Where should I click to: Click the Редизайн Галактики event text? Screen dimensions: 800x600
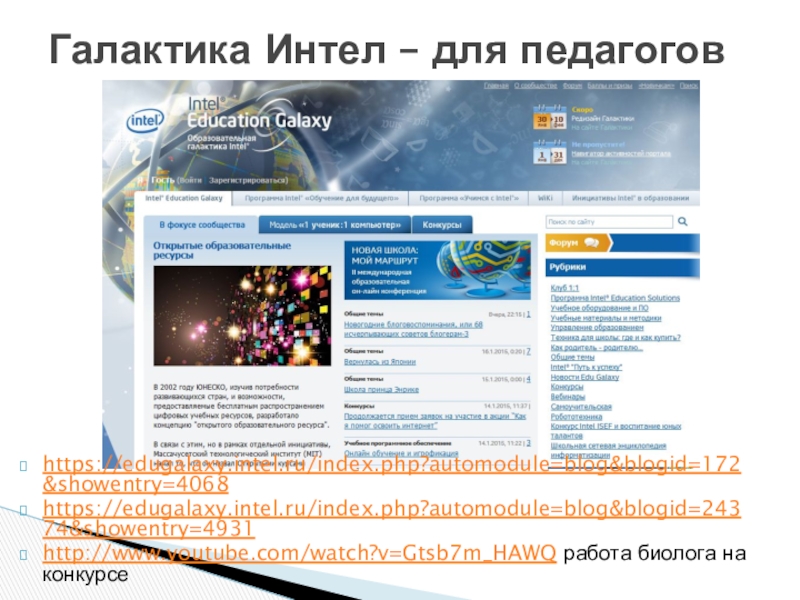(x=602, y=118)
